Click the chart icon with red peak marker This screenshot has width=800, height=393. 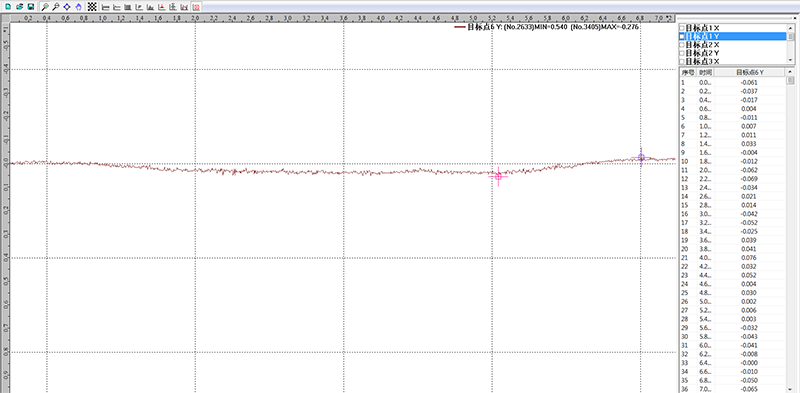[162, 7]
